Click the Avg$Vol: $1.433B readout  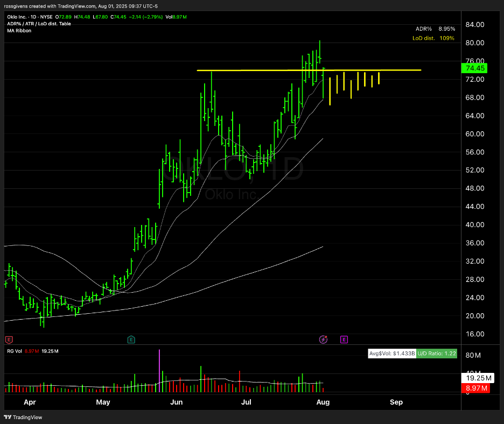(x=391, y=354)
